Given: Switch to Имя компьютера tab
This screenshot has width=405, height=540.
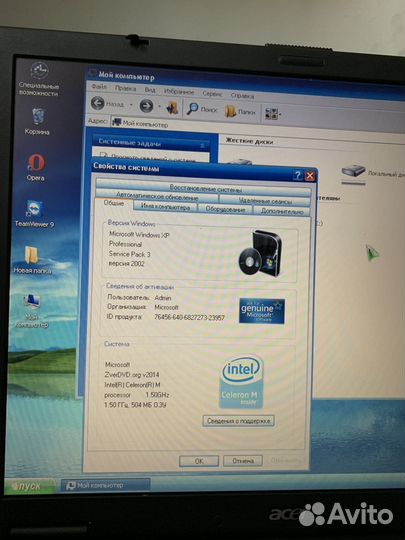Looking at the screenshot, I should coord(165,207).
